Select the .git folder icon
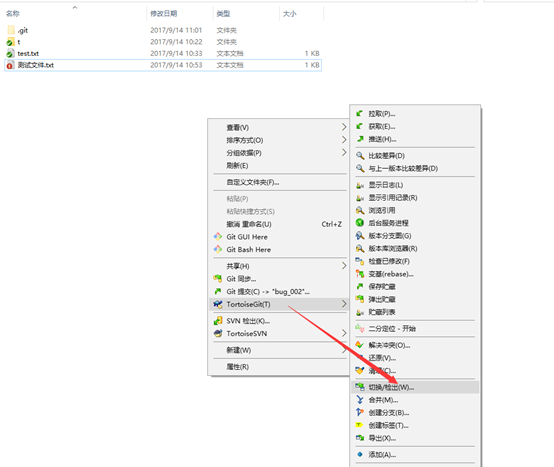The width and height of the screenshot is (554, 467). (11, 30)
